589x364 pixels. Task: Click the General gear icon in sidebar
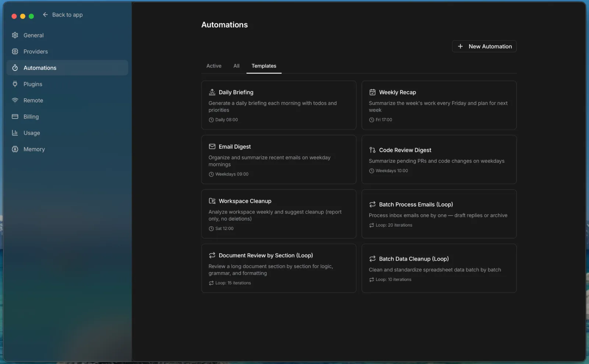pos(15,35)
